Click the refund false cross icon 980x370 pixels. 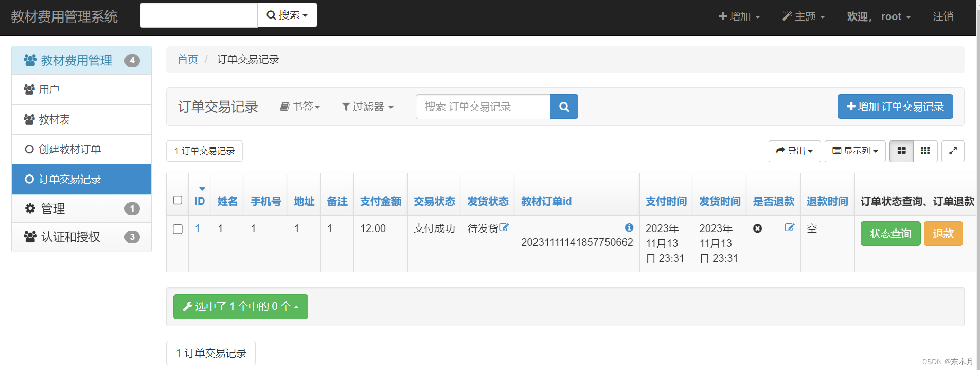pyautogui.click(x=757, y=228)
